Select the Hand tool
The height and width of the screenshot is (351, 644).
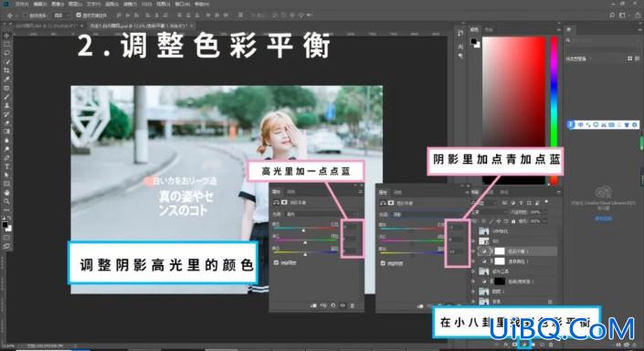click(6, 193)
